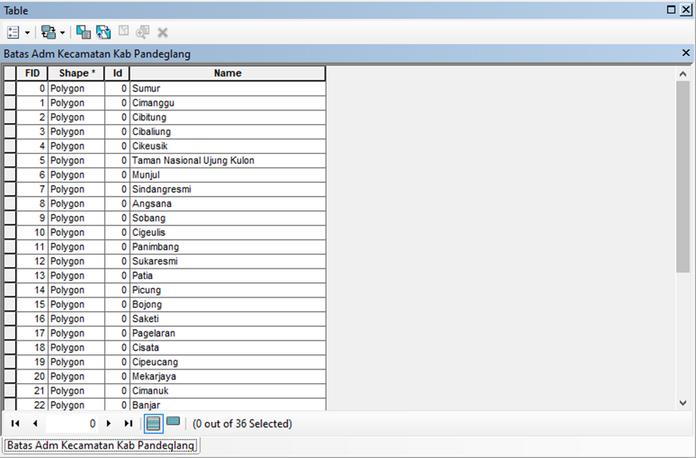
Task: Click the Name cell 'Sukaresmi'
Action: click(x=228, y=261)
